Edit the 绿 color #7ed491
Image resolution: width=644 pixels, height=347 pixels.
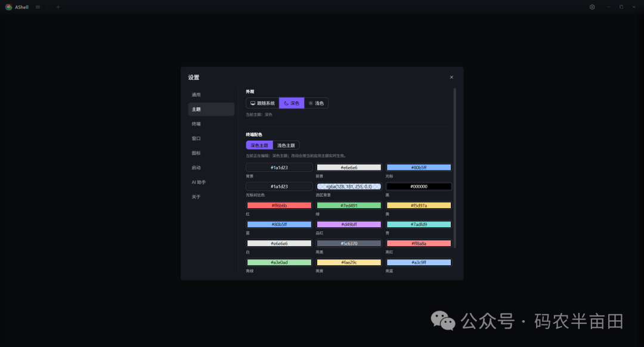pos(349,205)
